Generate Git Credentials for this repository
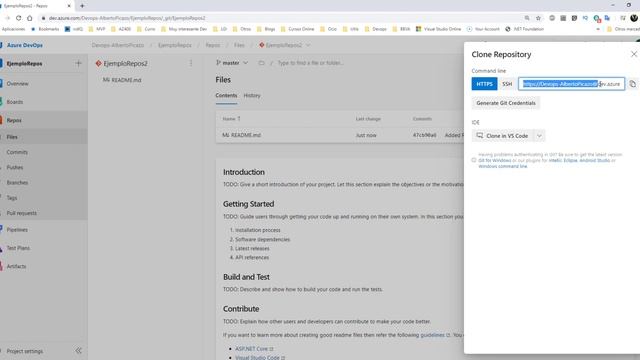Viewport: 640px width, 360px height. (x=506, y=103)
